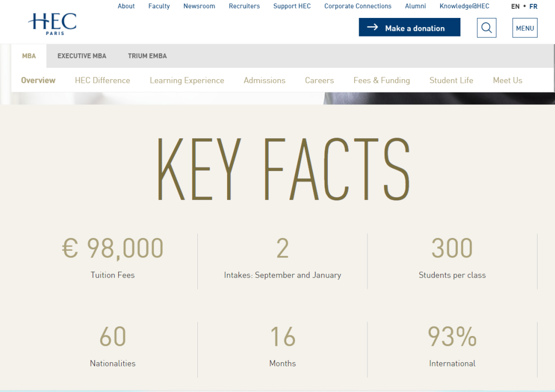Image resolution: width=555 pixels, height=392 pixels.
Task: Select the MBA tab
Action: point(29,56)
